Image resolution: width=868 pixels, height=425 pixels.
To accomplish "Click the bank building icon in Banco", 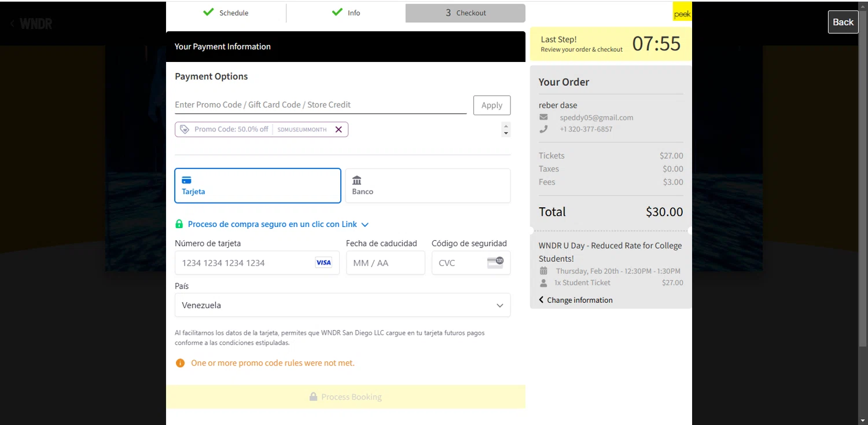I will [x=357, y=180].
